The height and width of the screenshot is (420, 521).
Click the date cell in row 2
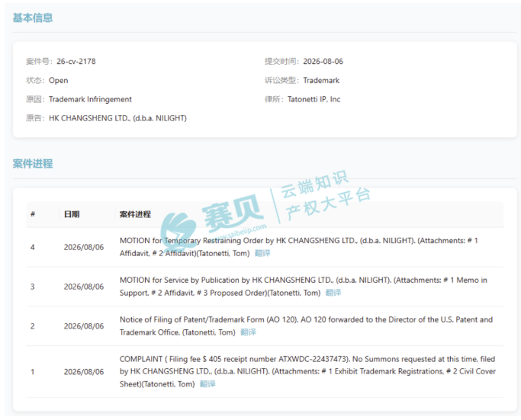[84, 326]
